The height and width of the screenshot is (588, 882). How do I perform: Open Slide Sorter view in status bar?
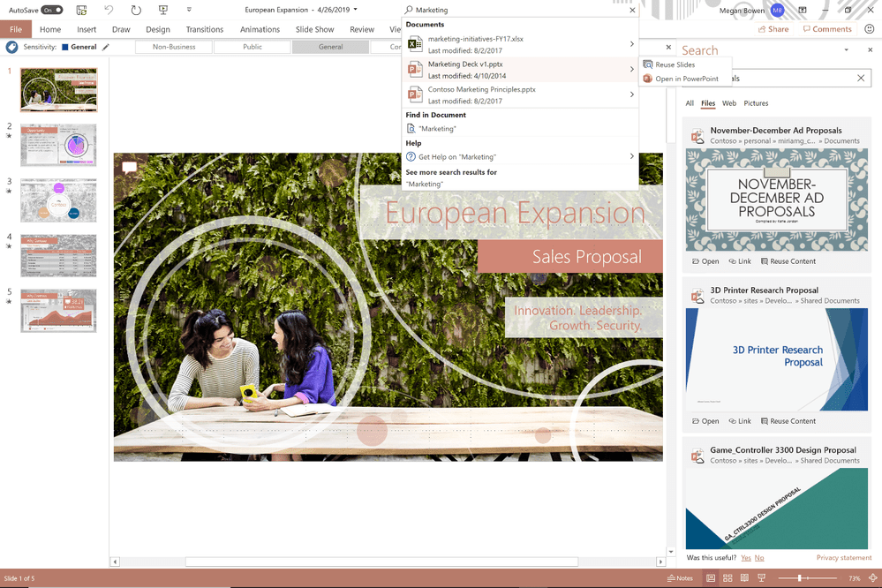tap(727, 578)
